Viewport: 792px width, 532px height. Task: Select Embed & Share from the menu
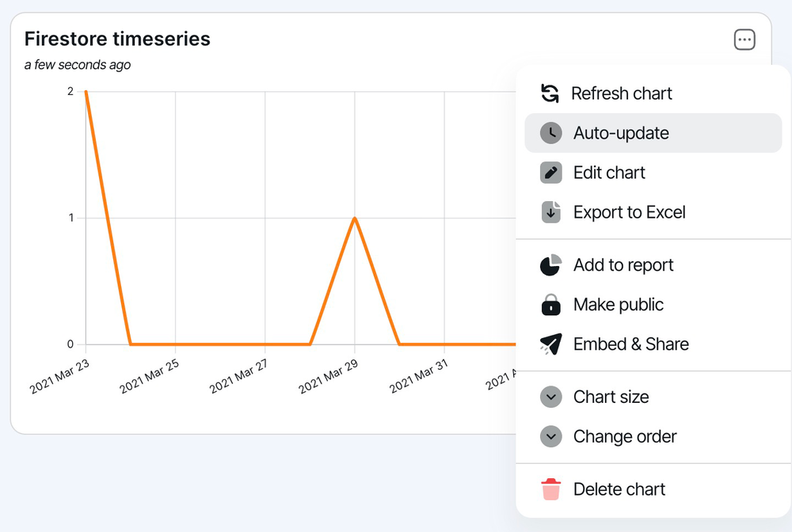[631, 344]
